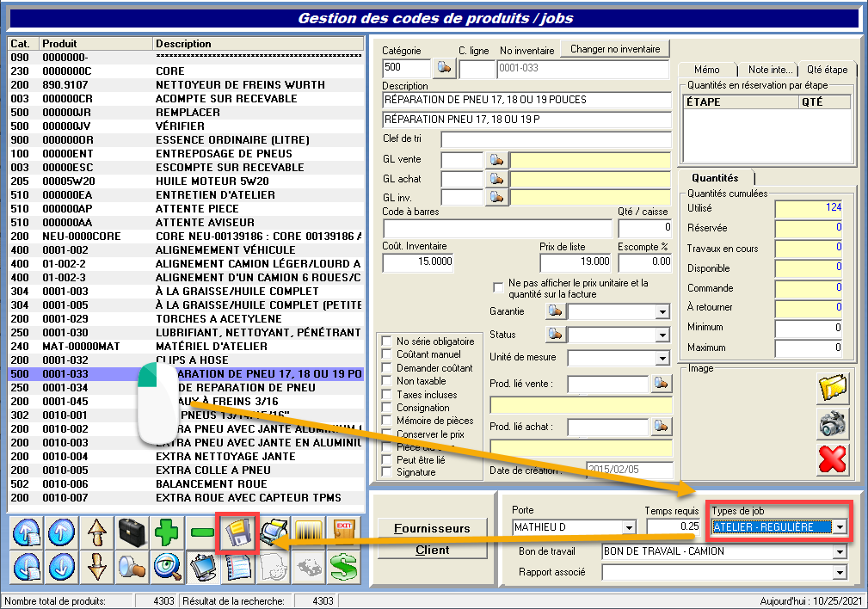The image size is (868, 609).
Task: Check the Coûtant manuel option
Action: pos(387,354)
